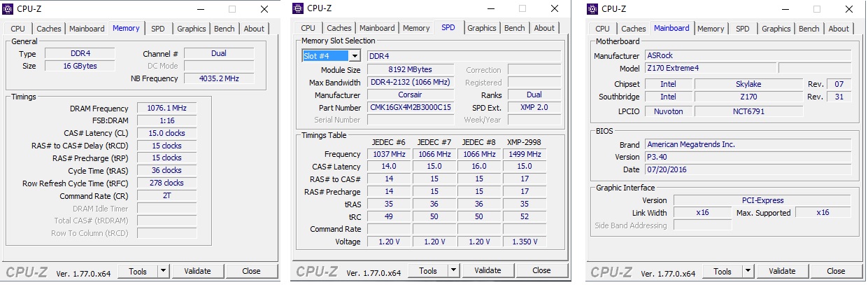This screenshot has height=285, width=868.
Task: Click the motherboard Manufacturer ASRock field
Action: [748, 56]
